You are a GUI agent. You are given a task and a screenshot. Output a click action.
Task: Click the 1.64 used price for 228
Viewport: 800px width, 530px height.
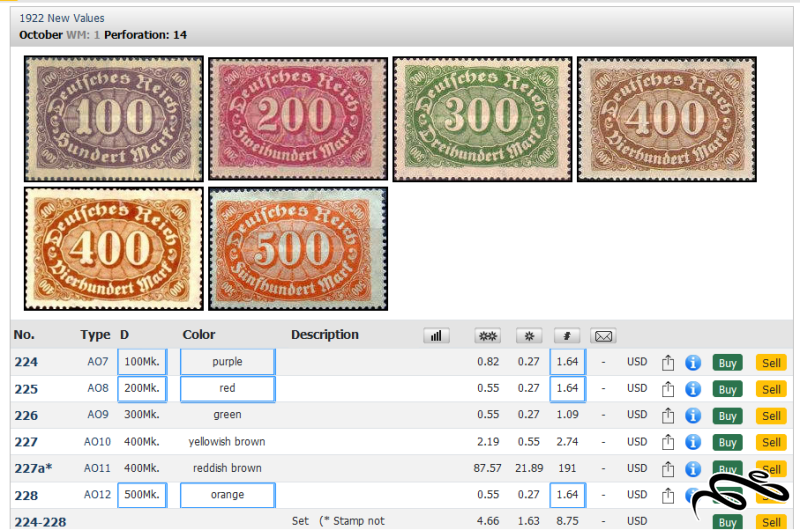click(x=567, y=495)
